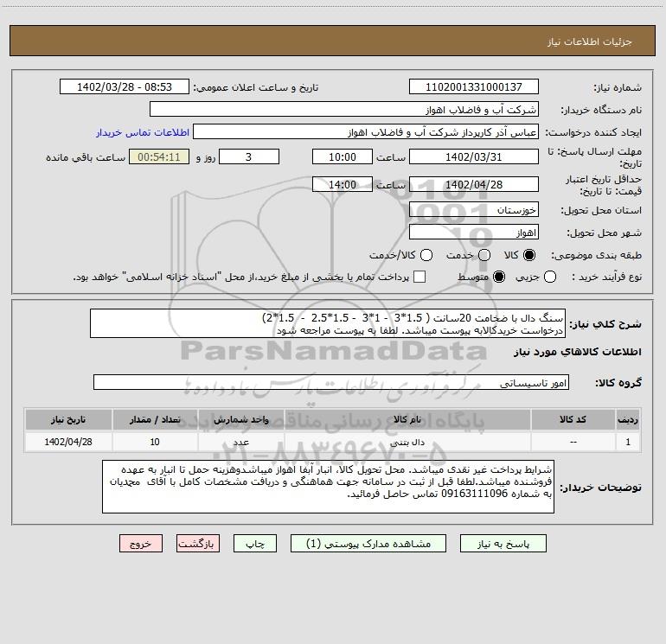The image size is (666, 644).
Task: Click the price validity date 1402/04/28 field
Action: point(474,185)
